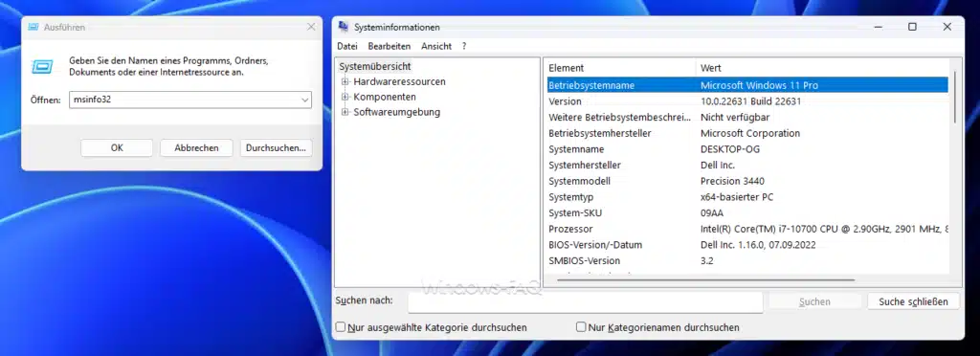Select the Hardwareressourcen tree item
The height and width of the screenshot is (356, 980).
click(399, 81)
